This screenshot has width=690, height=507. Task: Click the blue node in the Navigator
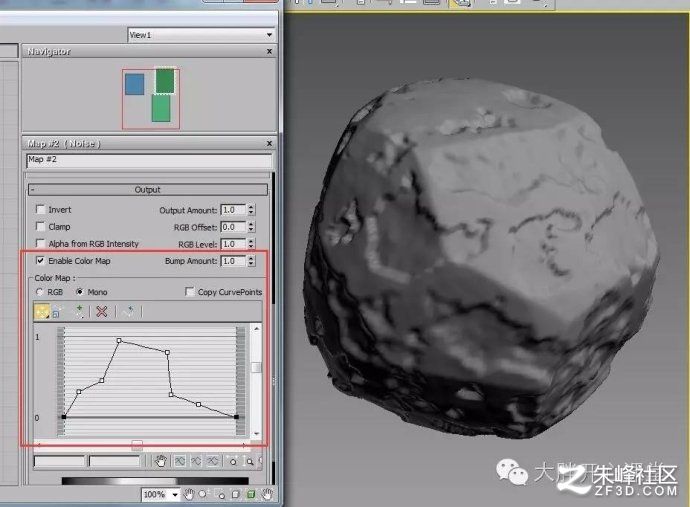tap(134, 84)
